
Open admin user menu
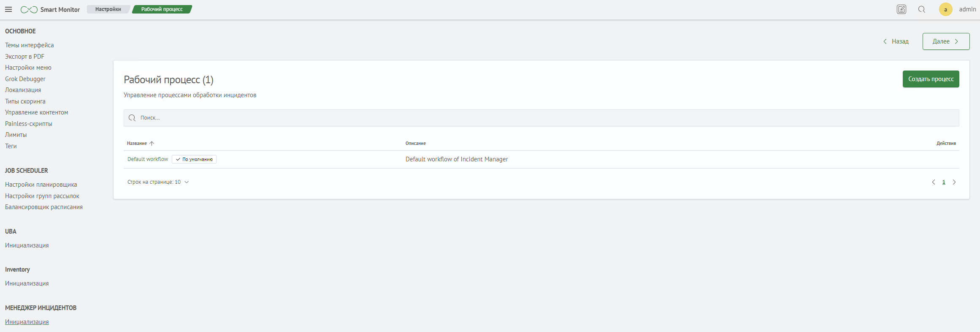click(967, 9)
